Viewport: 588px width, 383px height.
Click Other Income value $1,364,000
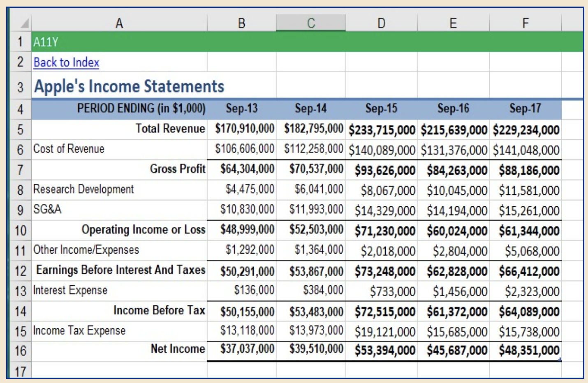[311, 250]
